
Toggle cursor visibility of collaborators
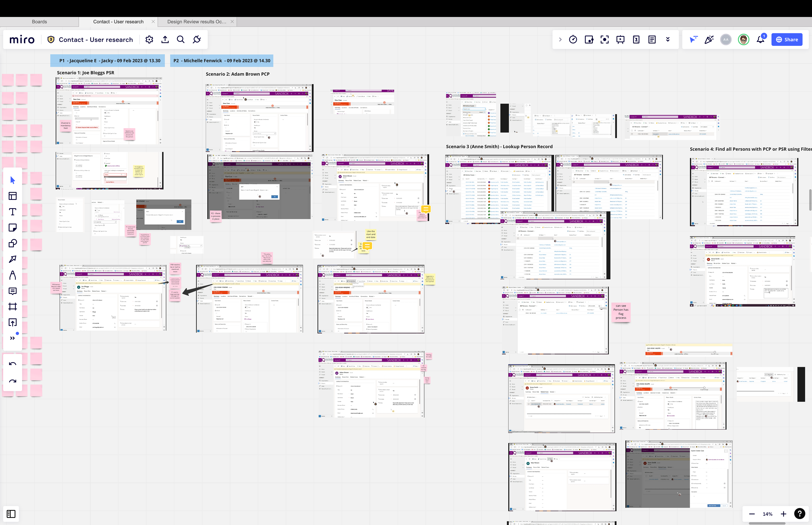(693, 40)
